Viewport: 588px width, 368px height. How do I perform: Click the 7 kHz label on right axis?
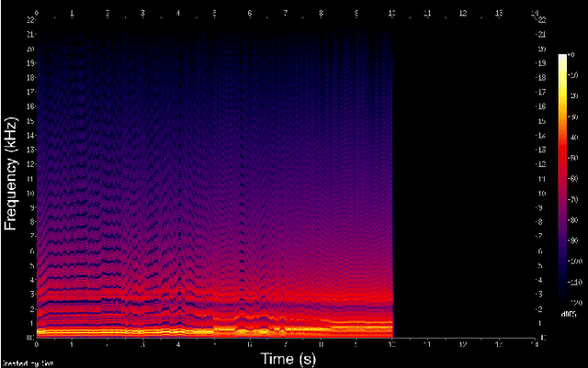pyautogui.click(x=540, y=237)
